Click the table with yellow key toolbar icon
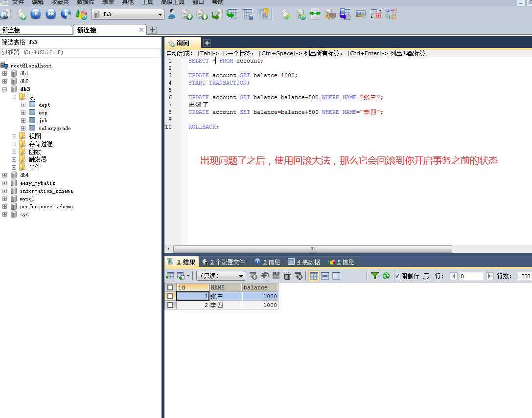This screenshot has width=532, height=418. coord(263,14)
